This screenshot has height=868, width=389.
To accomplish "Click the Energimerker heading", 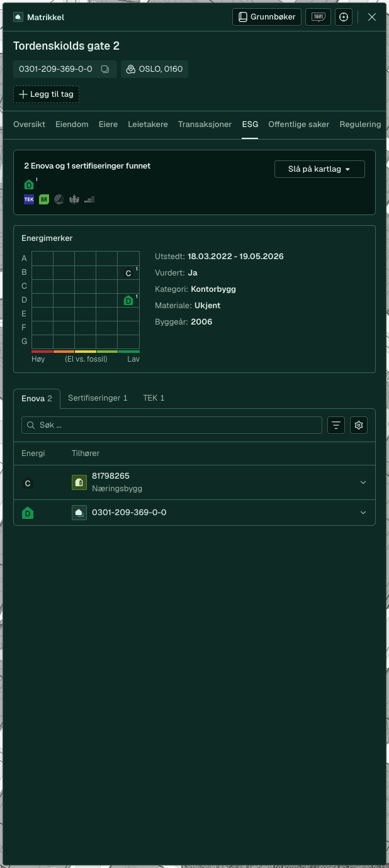I will 47,238.
